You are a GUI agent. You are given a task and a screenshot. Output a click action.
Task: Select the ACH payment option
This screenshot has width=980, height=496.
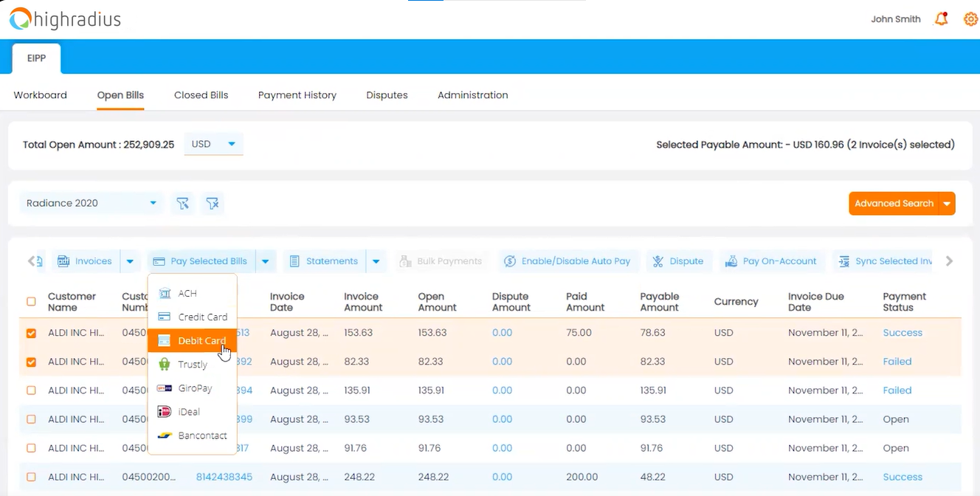(192, 293)
